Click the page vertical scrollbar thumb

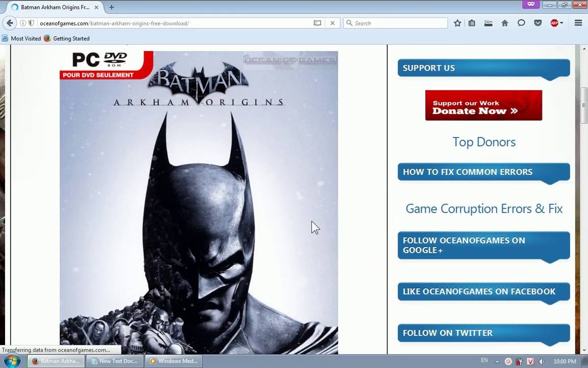tap(584, 105)
